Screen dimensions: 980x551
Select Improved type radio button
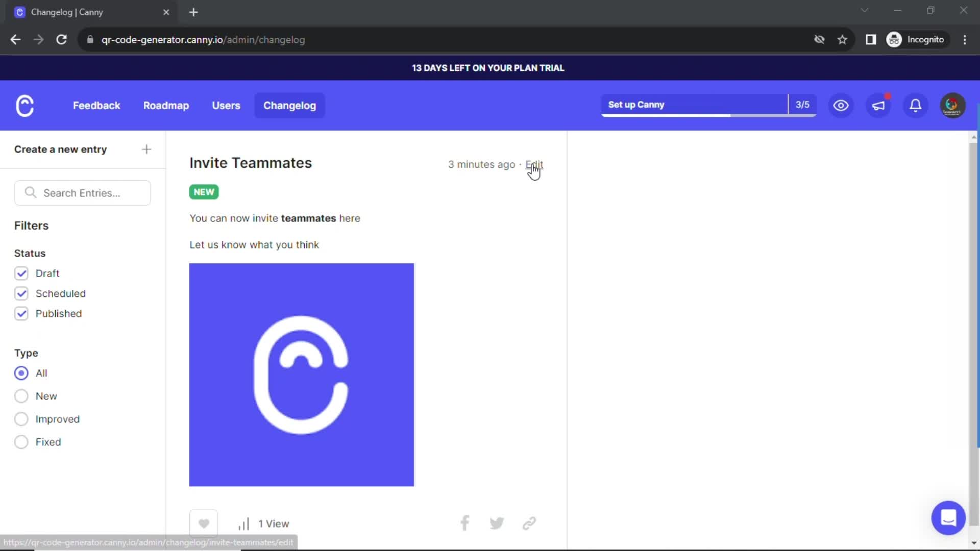(21, 418)
